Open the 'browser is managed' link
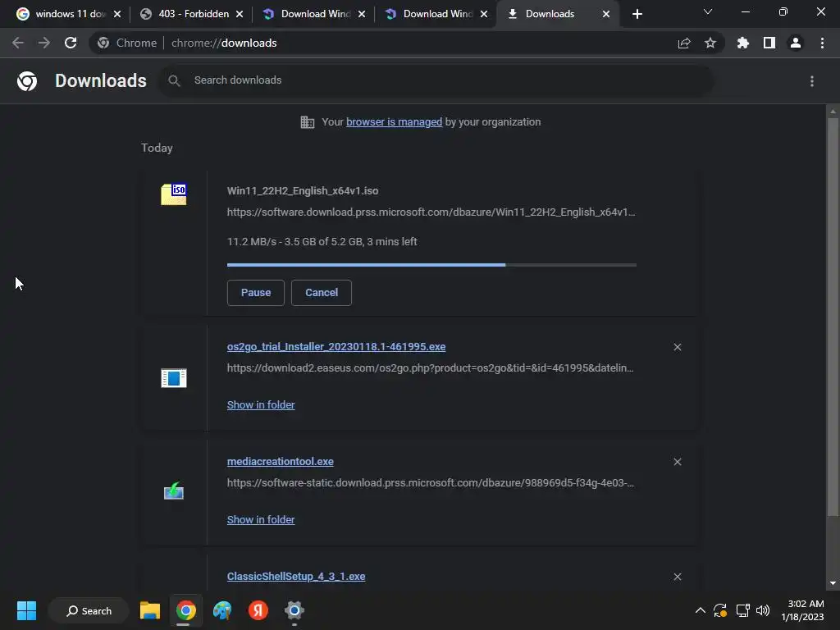The width and height of the screenshot is (840, 630). [x=395, y=122]
